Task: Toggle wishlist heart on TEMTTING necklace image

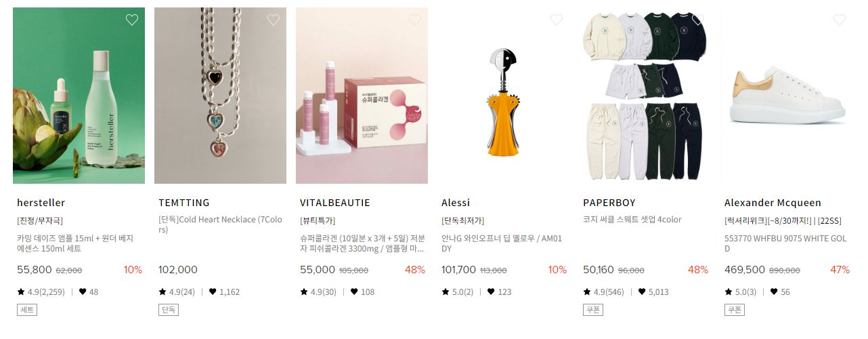Action: point(274,20)
